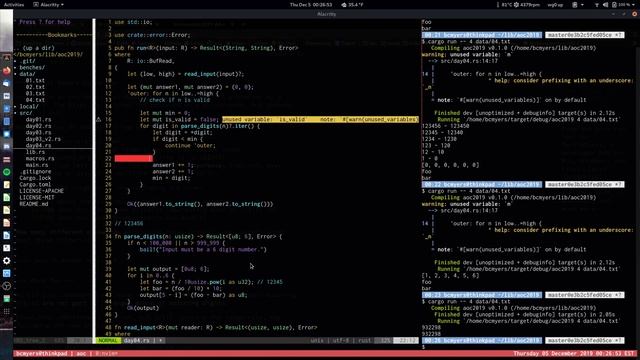Viewport: 640px width, 360px height.
Task: Click the tmux date and time status
Action: pyautogui.click(x=574, y=353)
